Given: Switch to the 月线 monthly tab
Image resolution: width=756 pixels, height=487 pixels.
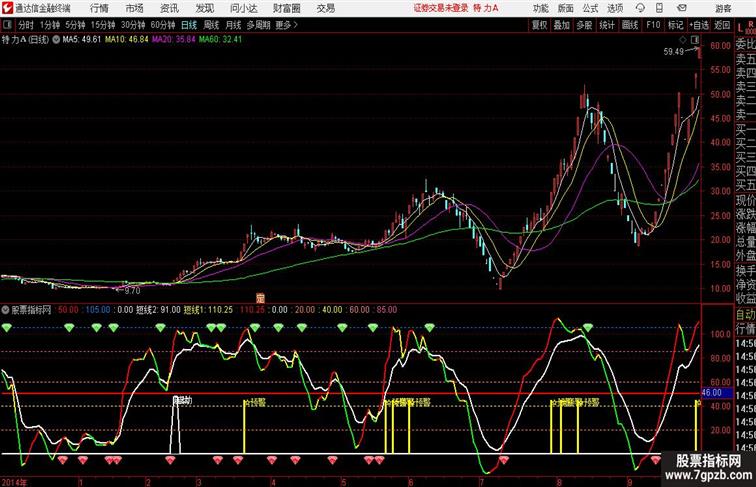Looking at the screenshot, I should tap(233, 25).
